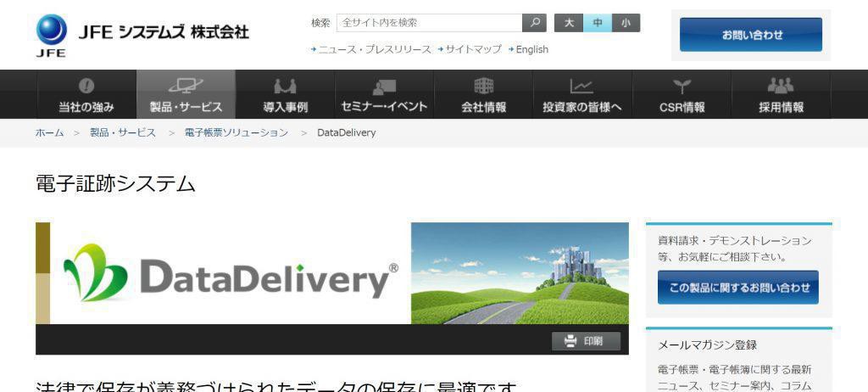Go to ホーム in the breadcrumb
The height and width of the screenshot is (392, 868).
50,132
